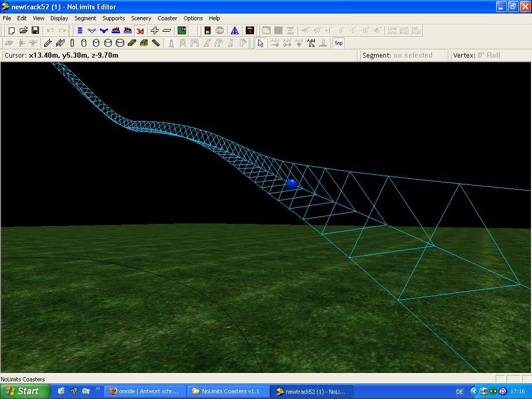The height and width of the screenshot is (399, 532).
Task: Click the blue vertex sphere on the track
Action: (x=291, y=184)
